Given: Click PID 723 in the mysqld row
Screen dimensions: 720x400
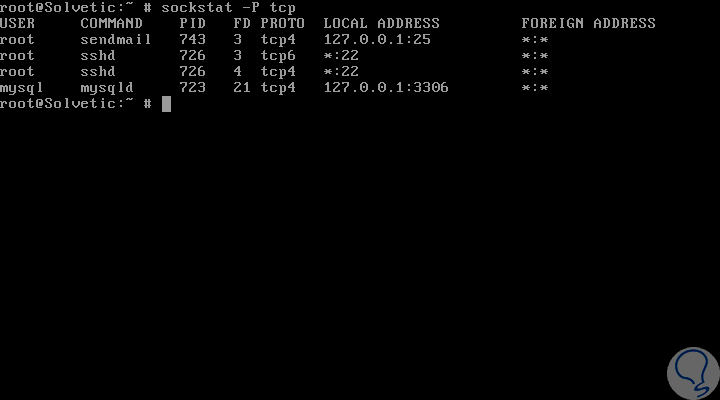Looking at the screenshot, I should [x=192, y=88].
